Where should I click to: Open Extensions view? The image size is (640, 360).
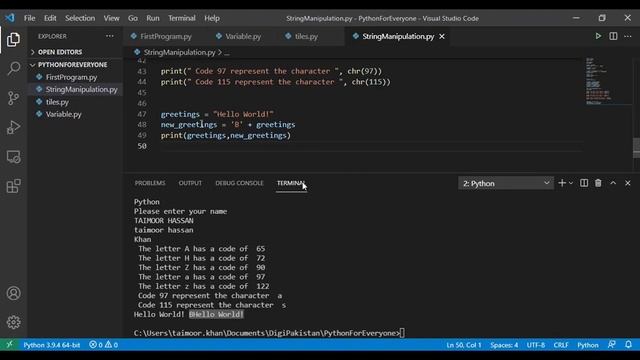pos(13,186)
